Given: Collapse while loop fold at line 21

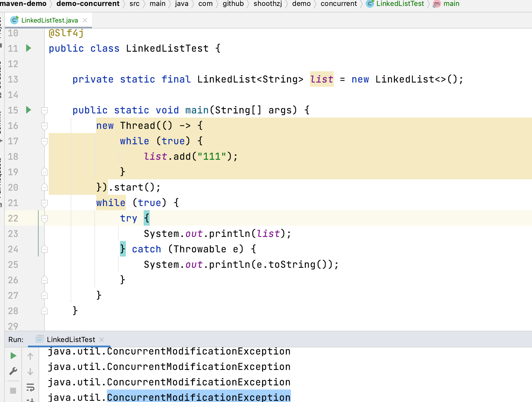Looking at the screenshot, I should 45,203.
